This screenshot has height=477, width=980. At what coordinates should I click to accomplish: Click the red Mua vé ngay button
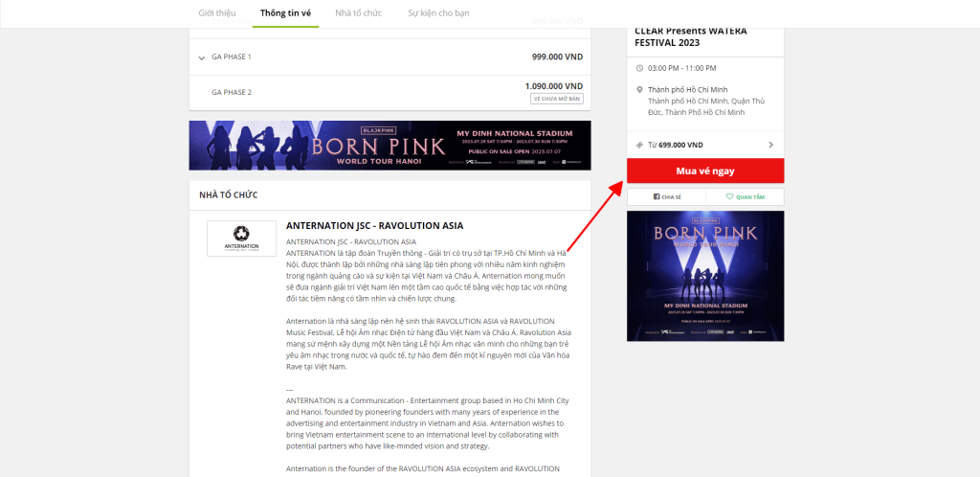705,170
